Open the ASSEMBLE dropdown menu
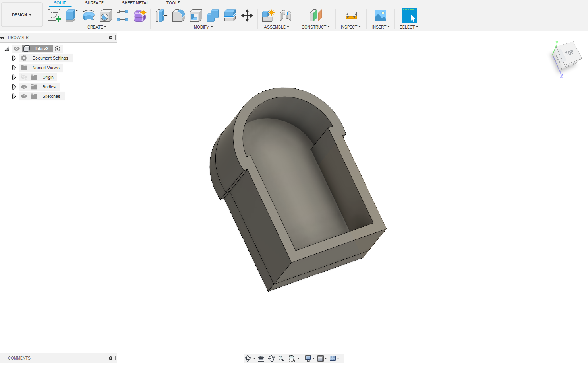 pyautogui.click(x=276, y=27)
